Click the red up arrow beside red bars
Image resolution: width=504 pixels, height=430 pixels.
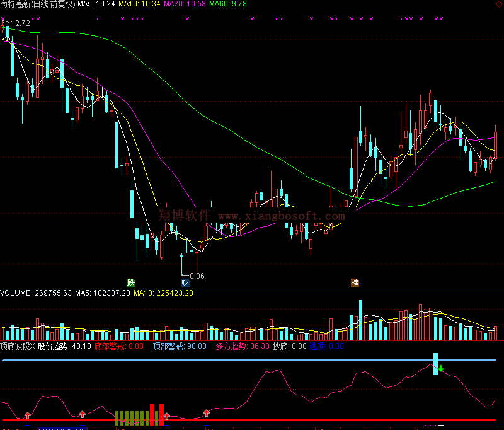point(166,415)
